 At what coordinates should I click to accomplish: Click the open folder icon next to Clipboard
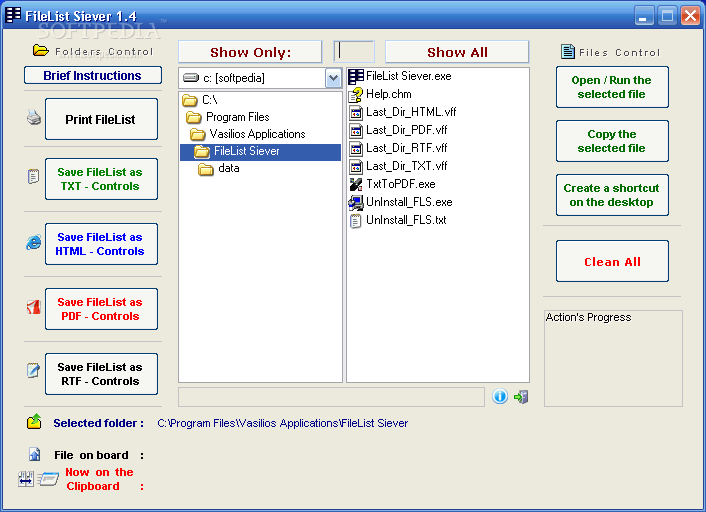48,479
